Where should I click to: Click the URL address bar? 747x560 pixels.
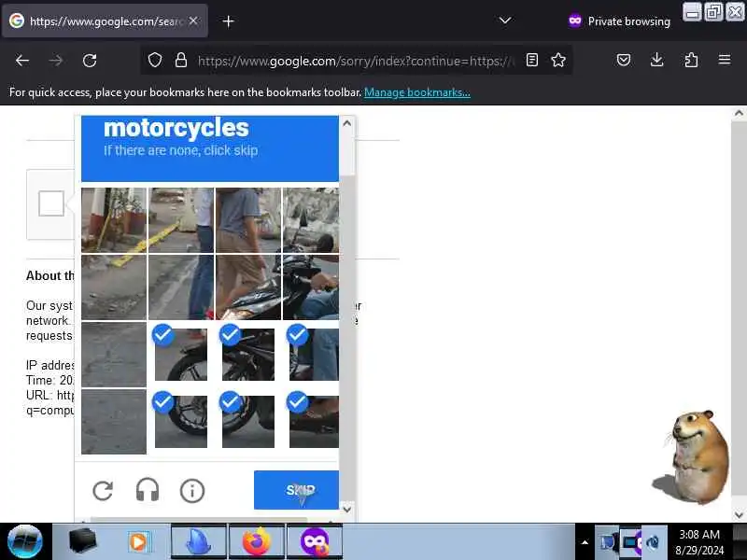coord(356,61)
